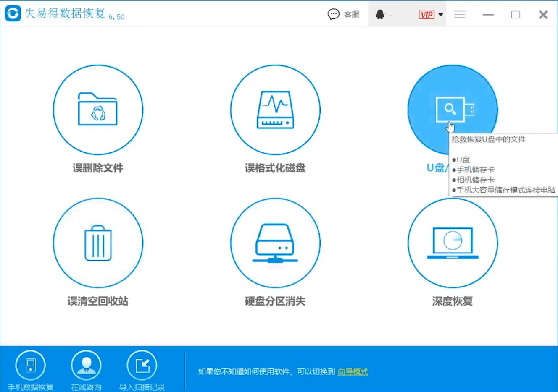The image size is (558, 392).
Task: Select the 误删除文件 text label
Action: click(x=97, y=168)
